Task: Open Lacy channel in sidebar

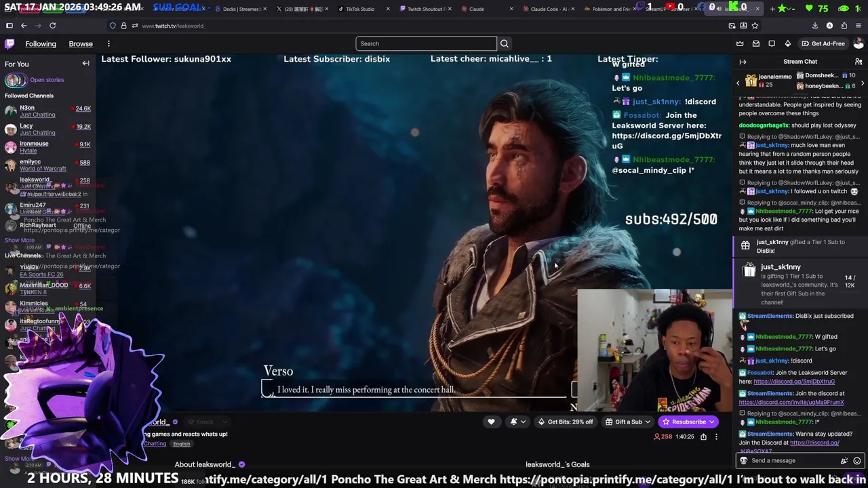Action: point(47,129)
